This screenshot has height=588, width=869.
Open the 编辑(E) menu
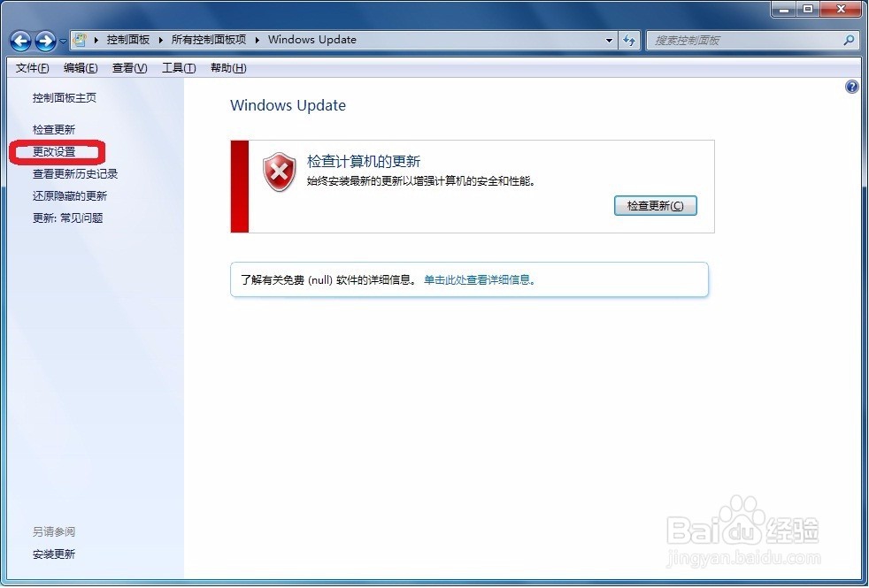coord(81,68)
